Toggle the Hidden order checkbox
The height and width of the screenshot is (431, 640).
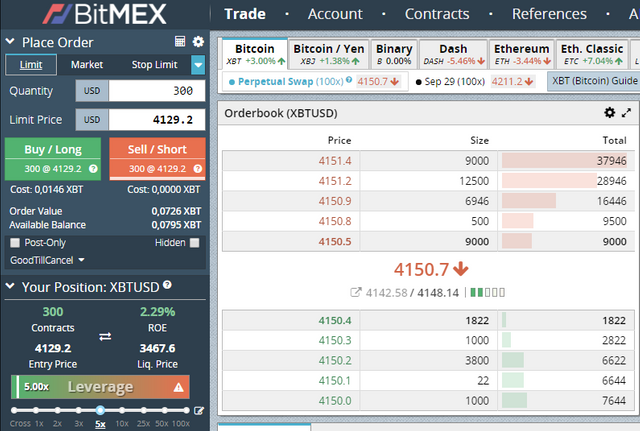click(195, 243)
